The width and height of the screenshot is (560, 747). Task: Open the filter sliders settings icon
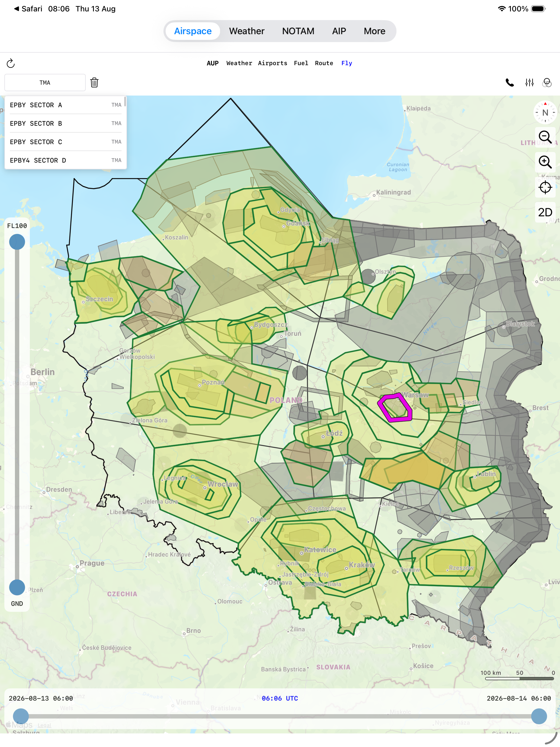click(529, 83)
